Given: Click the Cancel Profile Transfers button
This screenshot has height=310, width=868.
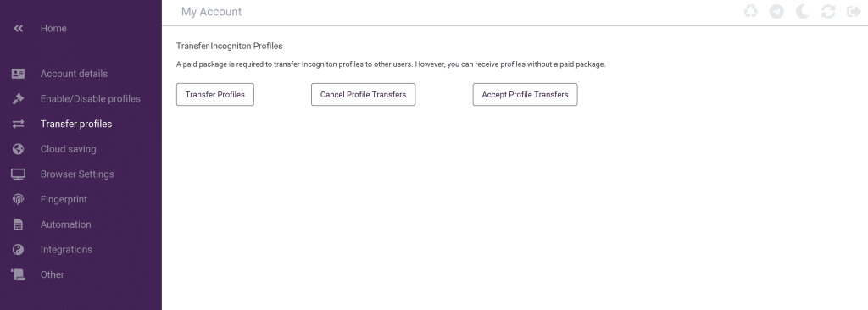Looking at the screenshot, I should pos(363,95).
